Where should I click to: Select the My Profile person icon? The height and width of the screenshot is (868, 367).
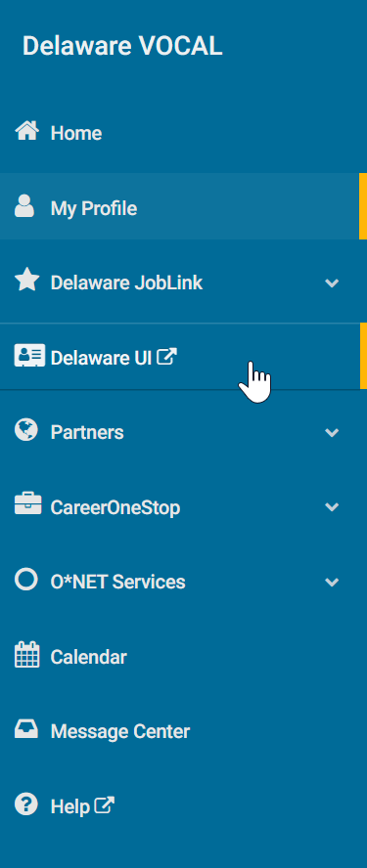click(x=24, y=206)
